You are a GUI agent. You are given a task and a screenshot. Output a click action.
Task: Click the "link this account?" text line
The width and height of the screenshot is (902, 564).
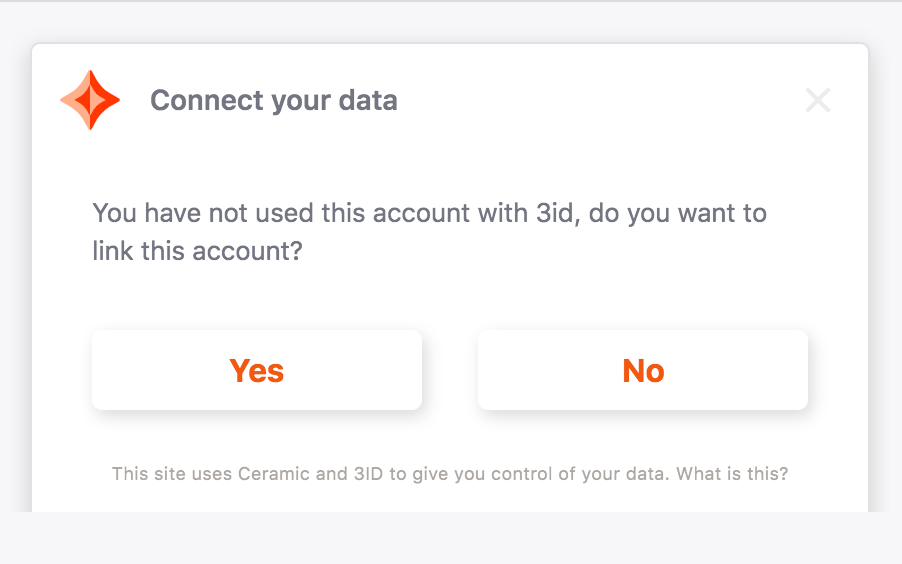coord(197,250)
